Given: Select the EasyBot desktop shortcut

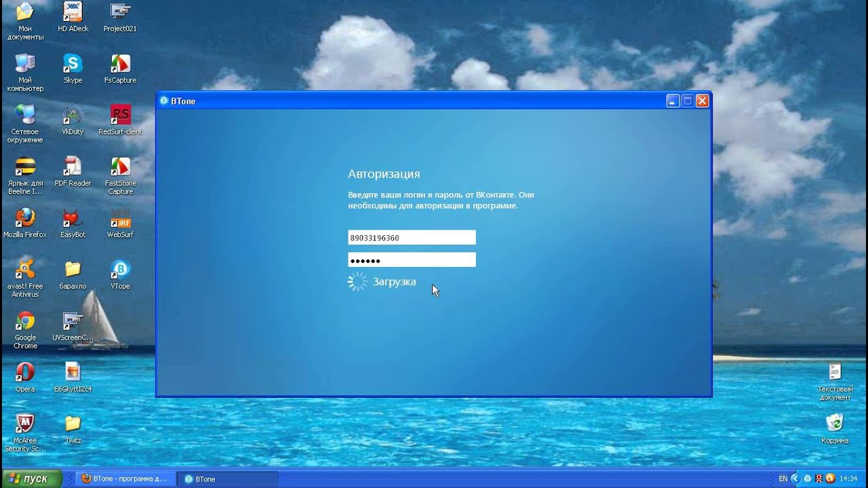Looking at the screenshot, I should [73, 223].
